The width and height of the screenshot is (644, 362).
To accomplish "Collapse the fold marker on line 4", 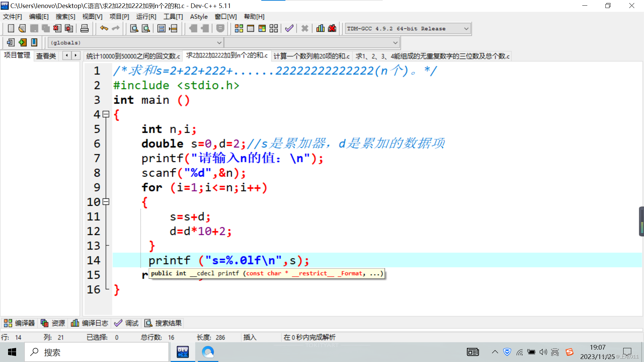I will tap(106, 114).
